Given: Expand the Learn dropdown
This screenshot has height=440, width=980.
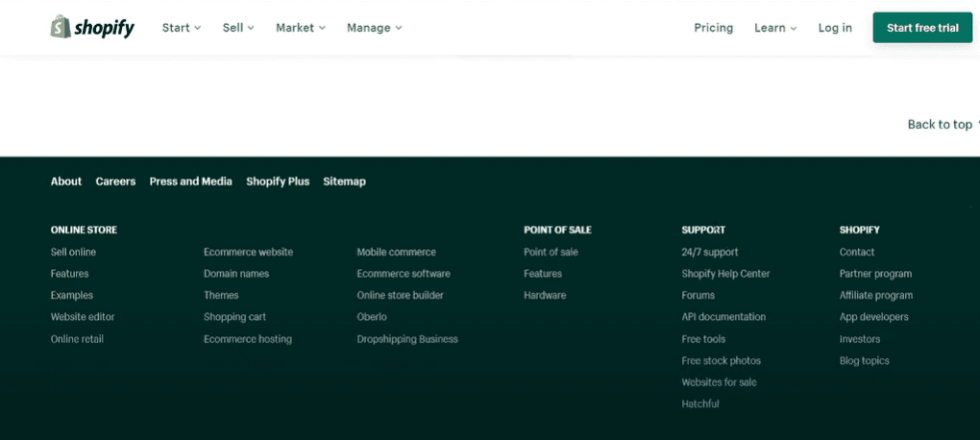Looking at the screenshot, I should [x=775, y=28].
